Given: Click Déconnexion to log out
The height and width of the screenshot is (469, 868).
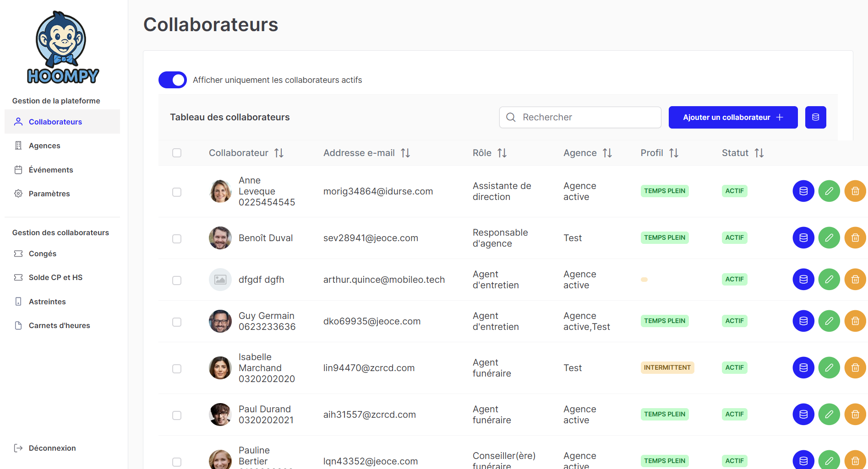Looking at the screenshot, I should pyautogui.click(x=52, y=448).
